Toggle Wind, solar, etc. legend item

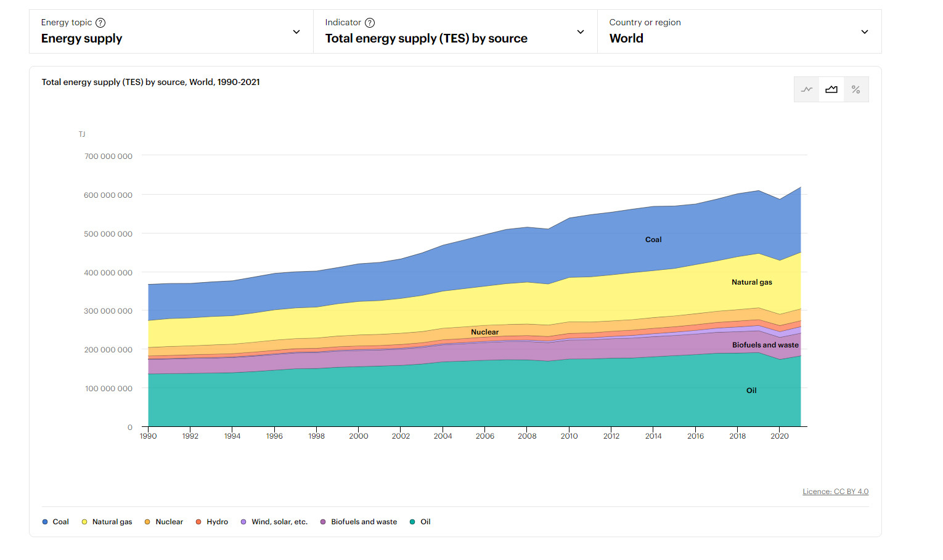coord(274,522)
